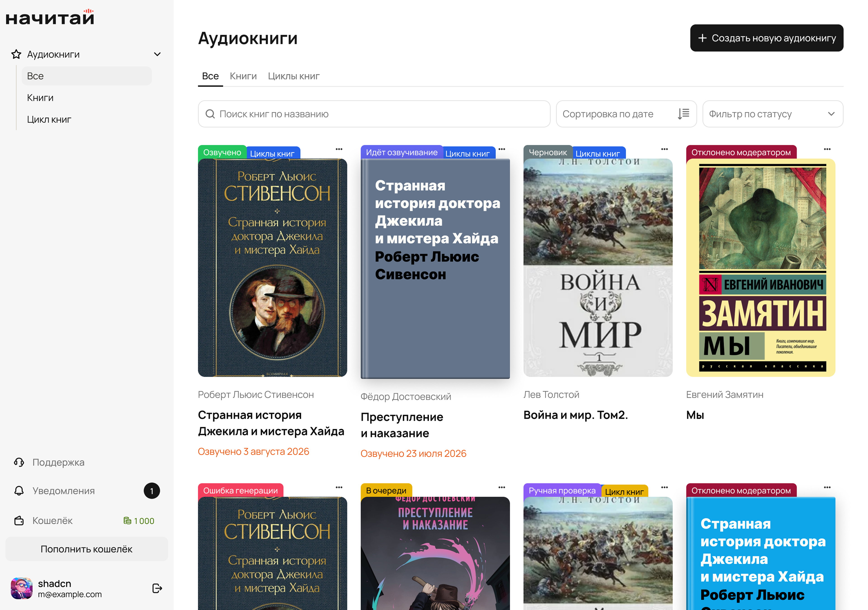Image resolution: width=868 pixels, height=610 pixels.
Task: Open more options on Мы card
Action: click(x=827, y=149)
